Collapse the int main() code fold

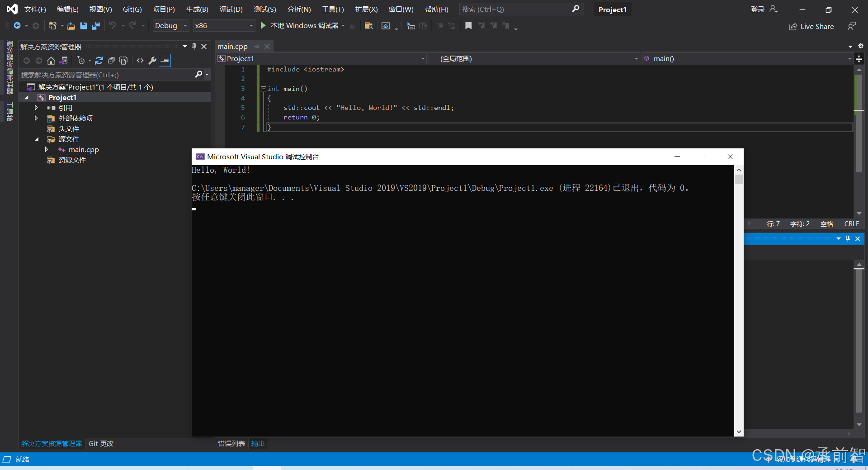coord(263,89)
